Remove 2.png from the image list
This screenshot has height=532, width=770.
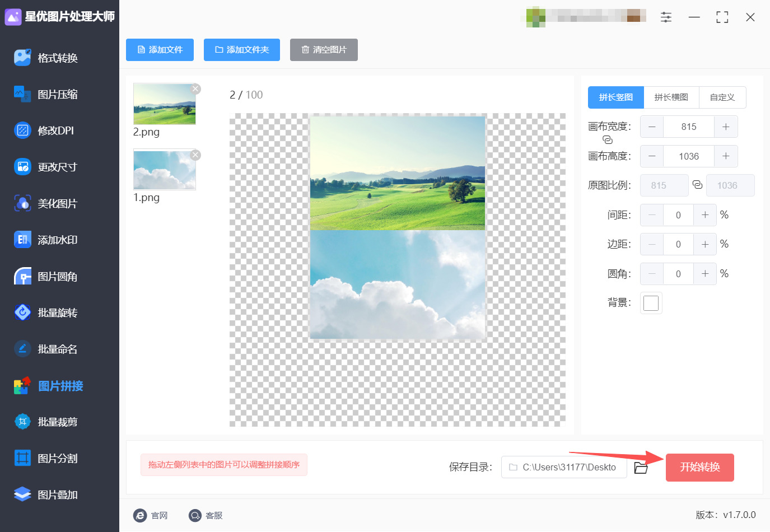click(x=195, y=89)
